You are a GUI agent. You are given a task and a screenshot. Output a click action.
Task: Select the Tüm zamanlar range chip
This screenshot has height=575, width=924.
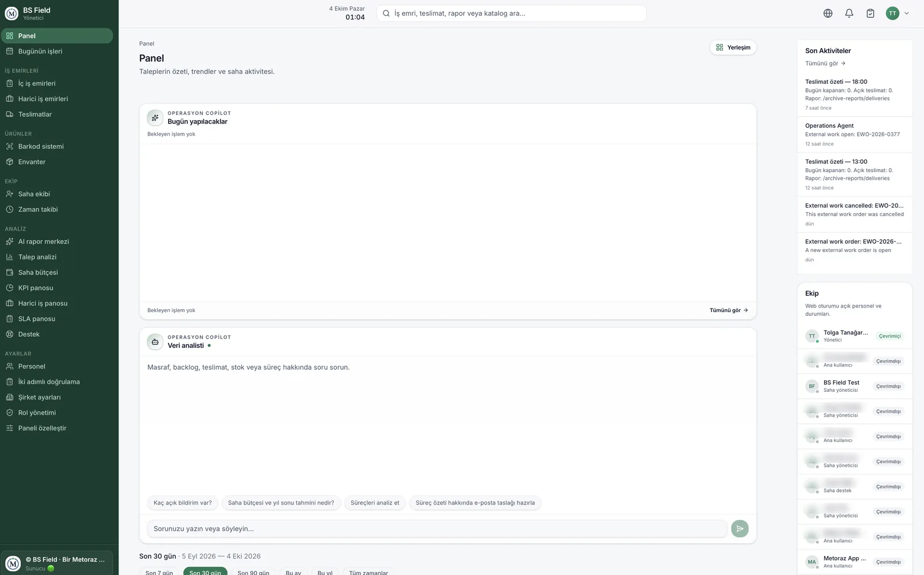(368, 571)
